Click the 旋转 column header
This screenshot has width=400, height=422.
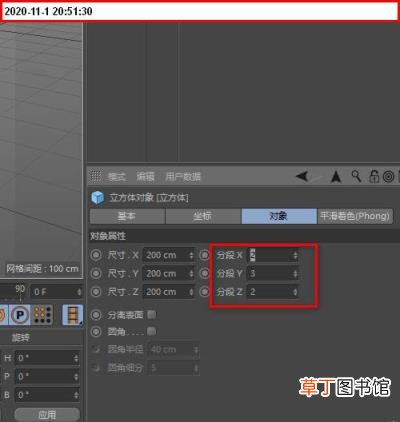point(21,338)
